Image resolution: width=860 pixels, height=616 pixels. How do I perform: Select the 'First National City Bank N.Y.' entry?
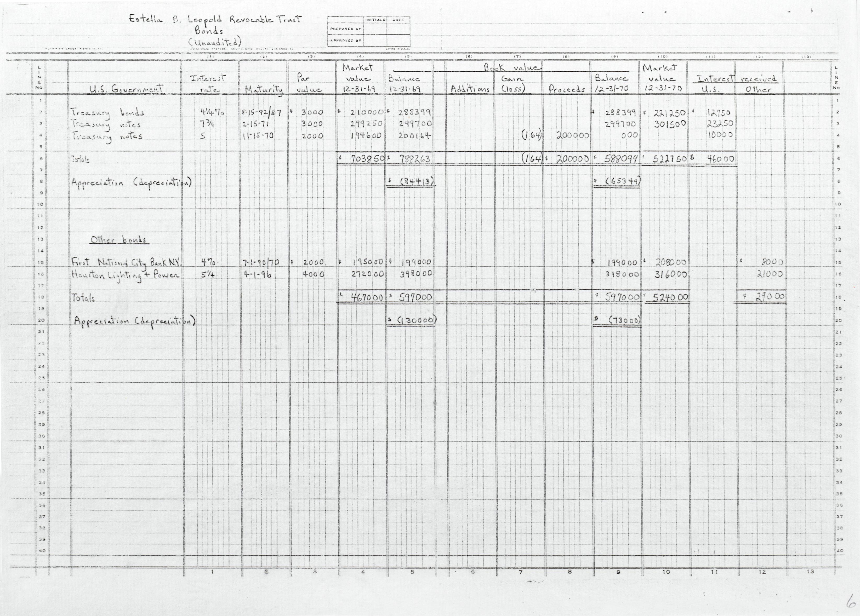pyautogui.click(x=127, y=262)
